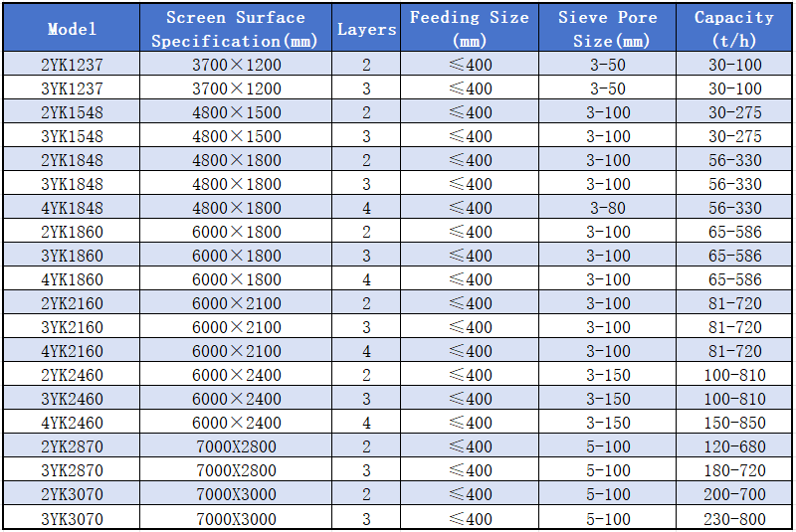Click the 120-680 capacity cell
The width and height of the screenshot is (796, 532).
733,446
